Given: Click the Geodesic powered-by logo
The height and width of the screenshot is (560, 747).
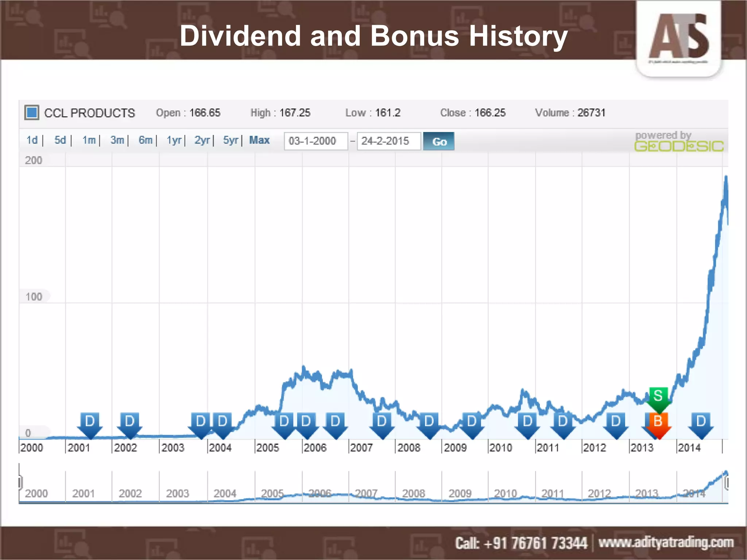Looking at the screenshot, I should 678,142.
